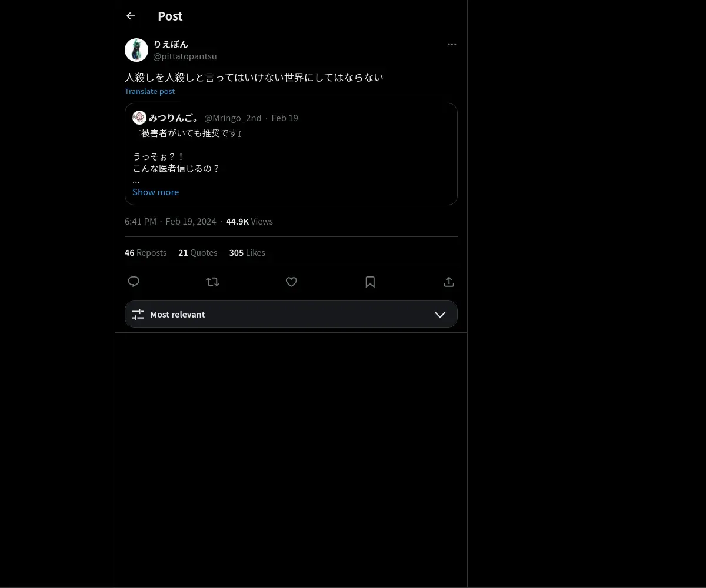Open みつりんご。 avatar in the quoted post

(x=139, y=118)
